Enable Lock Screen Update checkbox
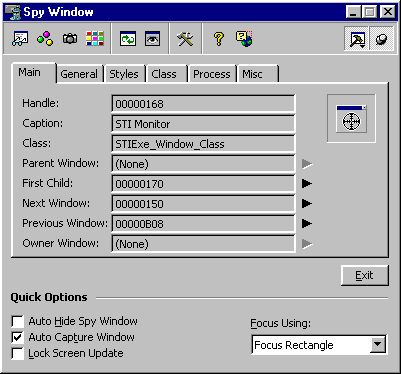This screenshot has width=401, height=374. (x=17, y=353)
